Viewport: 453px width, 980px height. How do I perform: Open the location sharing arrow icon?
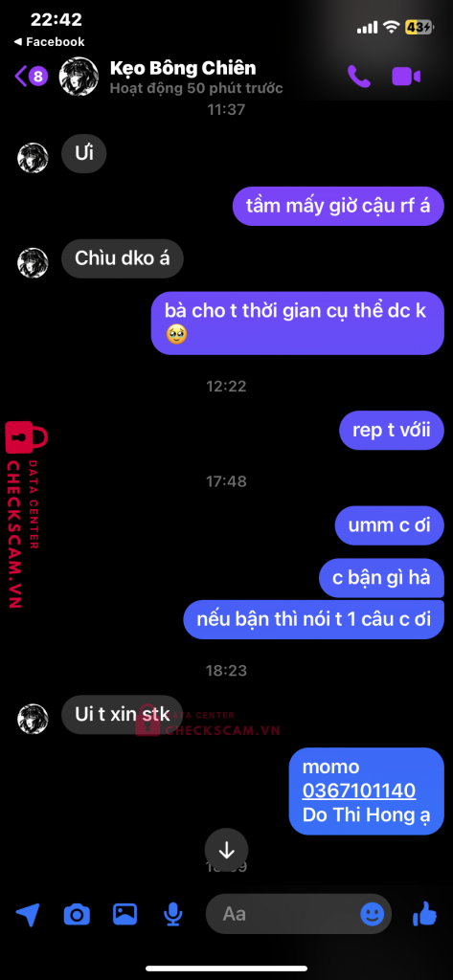pyautogui.click(x=28, y=915)
